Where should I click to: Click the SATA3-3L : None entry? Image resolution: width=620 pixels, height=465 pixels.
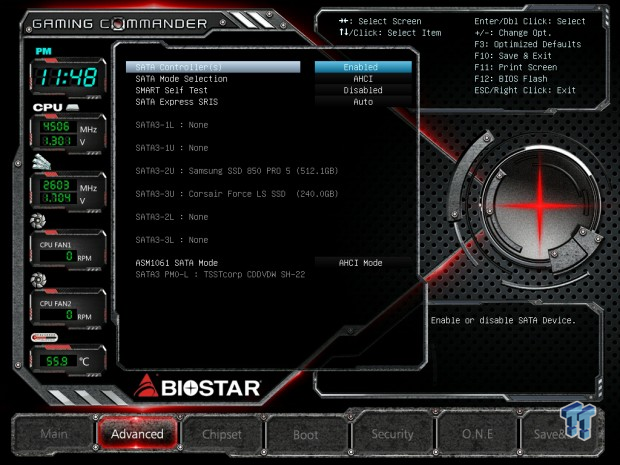click(172, 240)
